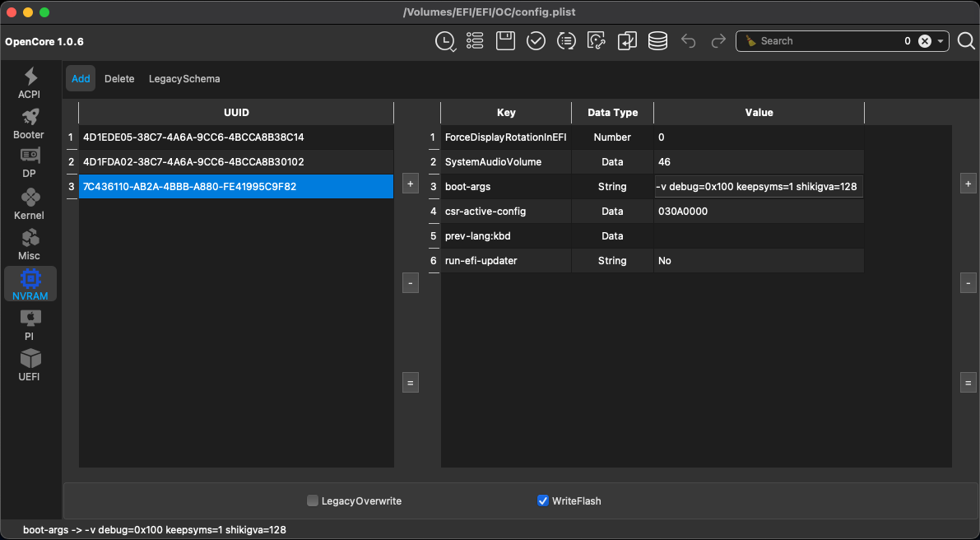980x540 pixels.
Task: Expand the search field dropdown arrow
Action: tap(941, 41)
